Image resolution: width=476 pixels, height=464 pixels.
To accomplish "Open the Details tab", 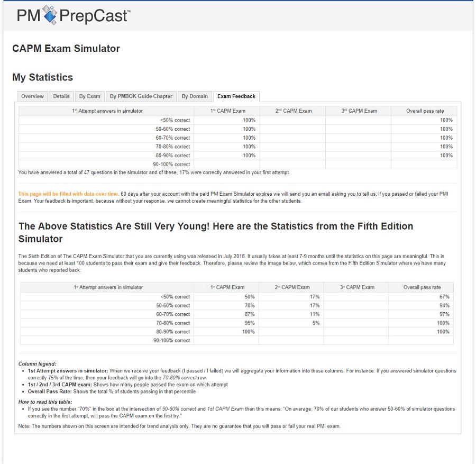I will coord(61,96).
